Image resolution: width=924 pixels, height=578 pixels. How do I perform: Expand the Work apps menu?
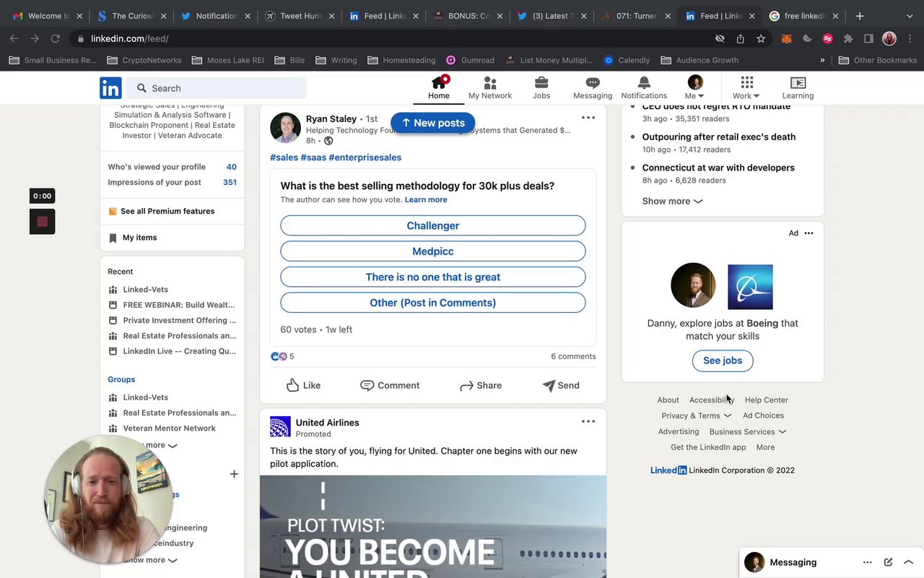[746, 88]
